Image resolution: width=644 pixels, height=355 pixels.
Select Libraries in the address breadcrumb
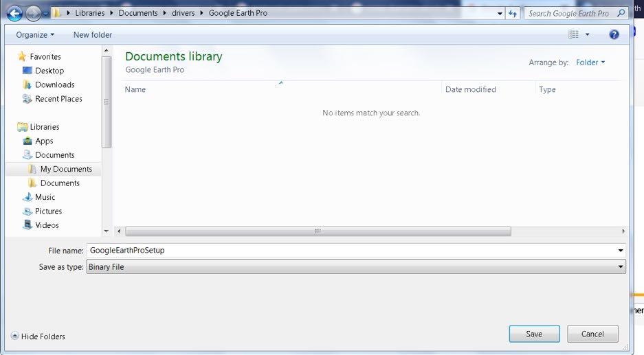(x=89, y=13)
